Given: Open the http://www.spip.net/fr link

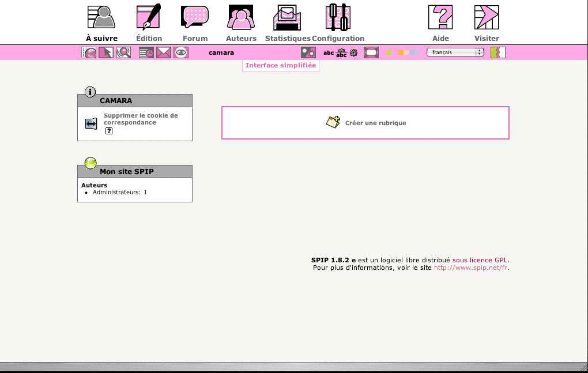Looking at the screenshot, I should point(470,267).
